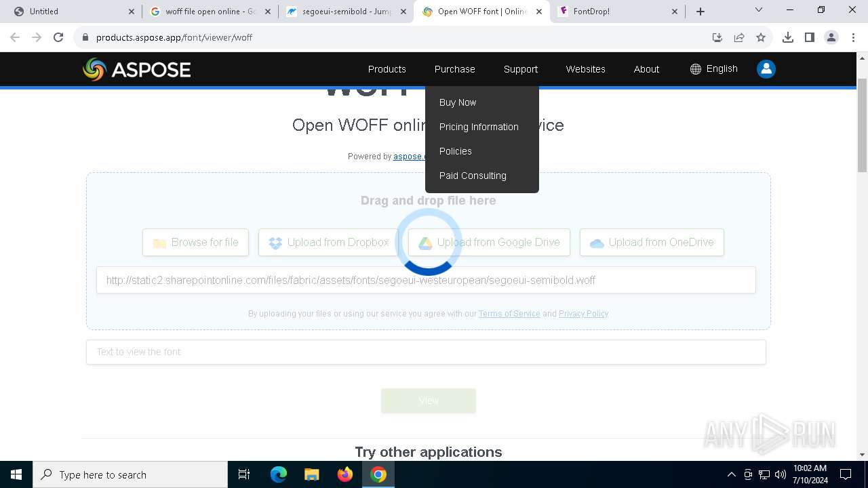Image resolution: width=868 pixels, height=488 pixels.
Task: Switch to segoeui-semibold tab
Action: [345, 12]
